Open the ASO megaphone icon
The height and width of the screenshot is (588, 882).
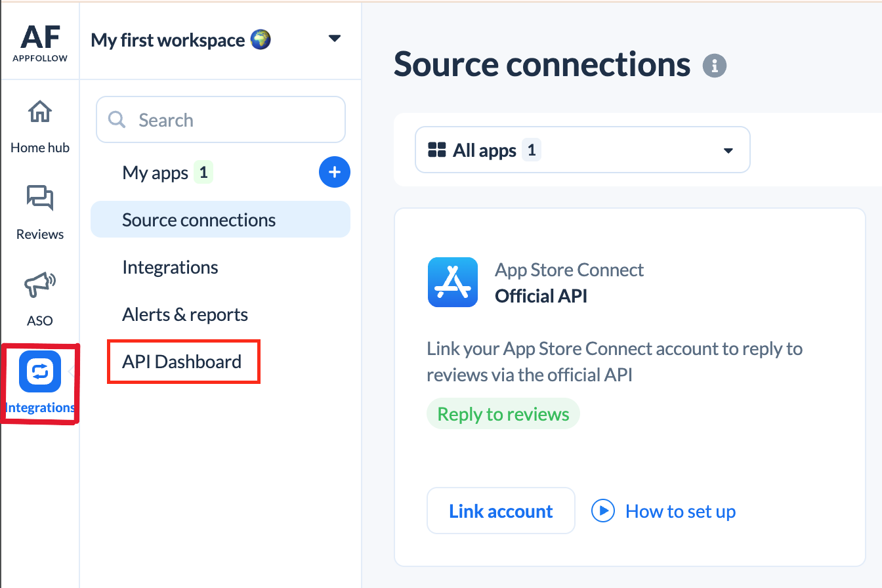tap(40, 285)
